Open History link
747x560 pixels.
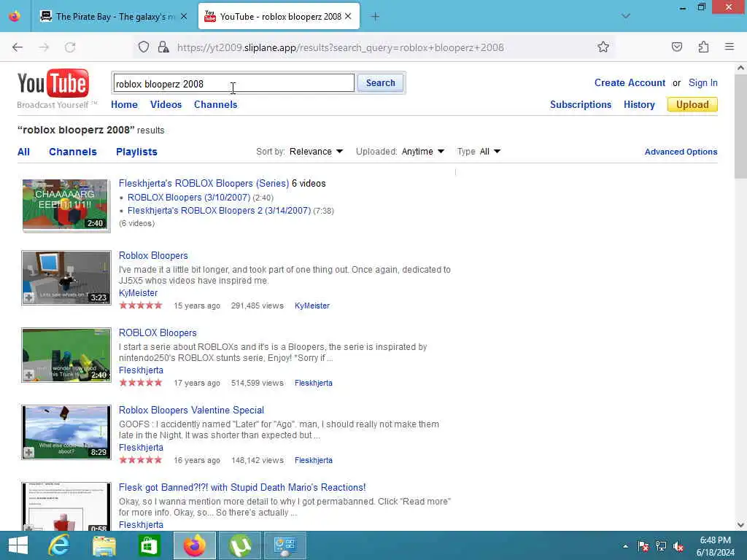click(639, 105)
